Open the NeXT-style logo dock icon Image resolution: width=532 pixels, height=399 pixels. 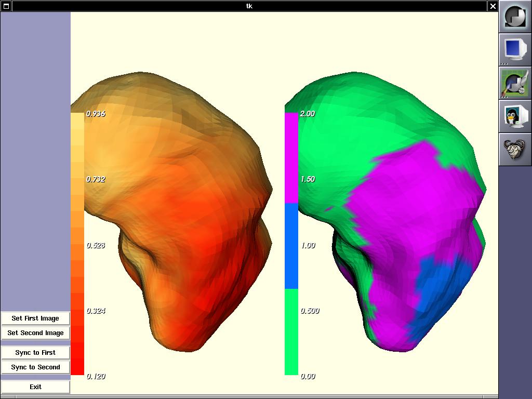point(515,16)
